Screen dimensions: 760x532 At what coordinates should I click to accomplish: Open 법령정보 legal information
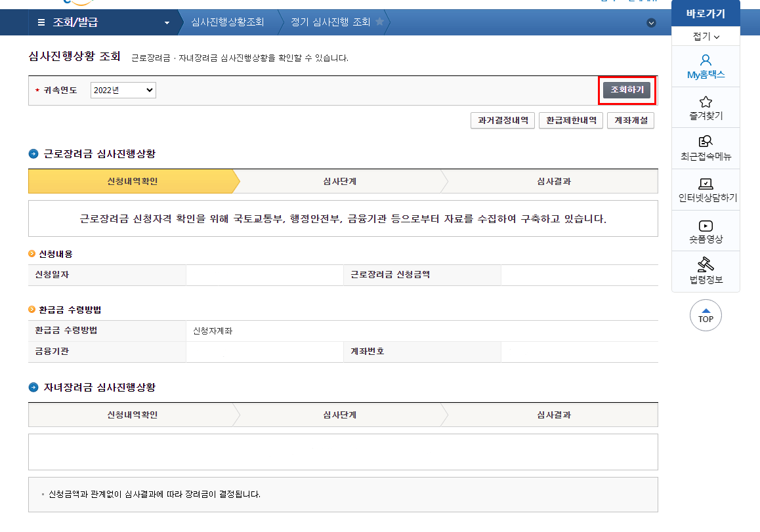click(x=706, y=271)
